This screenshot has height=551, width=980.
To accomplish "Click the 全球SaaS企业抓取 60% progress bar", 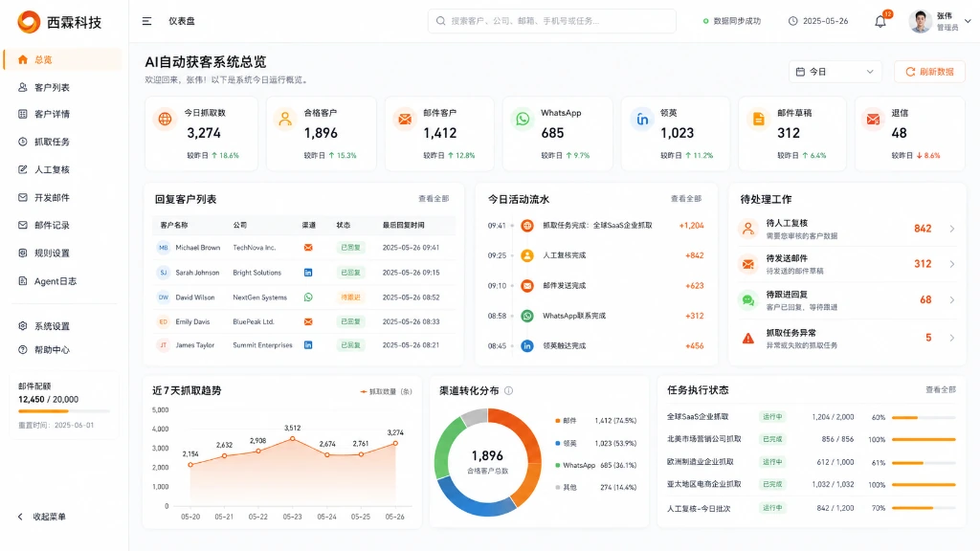I will tap(924, 417).
